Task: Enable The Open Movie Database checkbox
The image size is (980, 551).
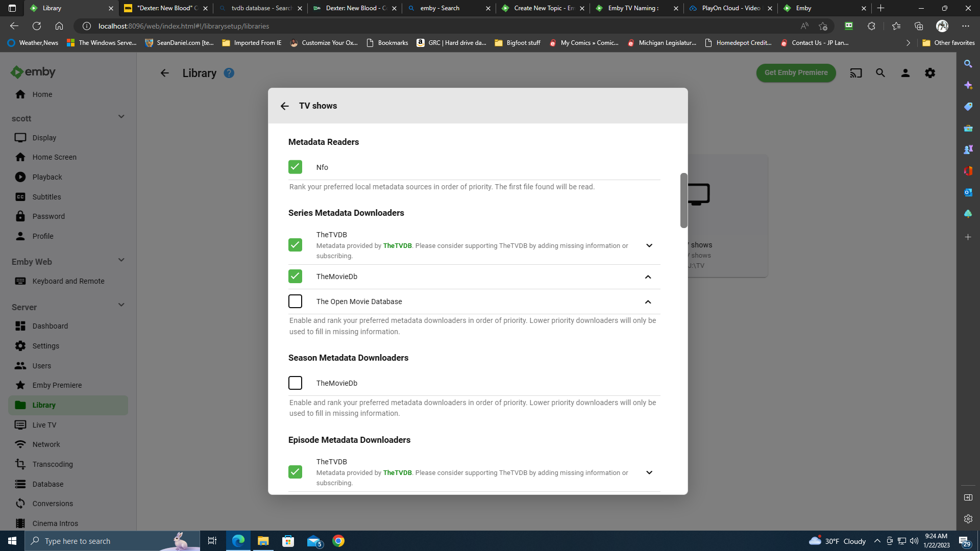Action: [295, 302]
